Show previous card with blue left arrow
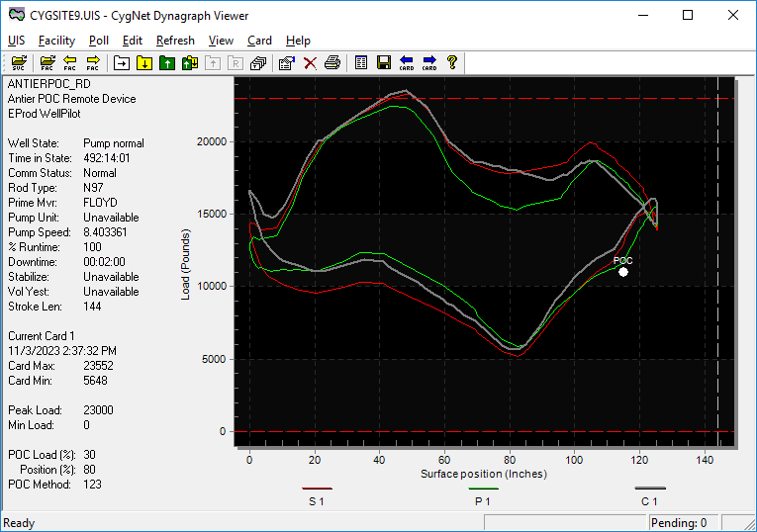 [x=407, y=62]
